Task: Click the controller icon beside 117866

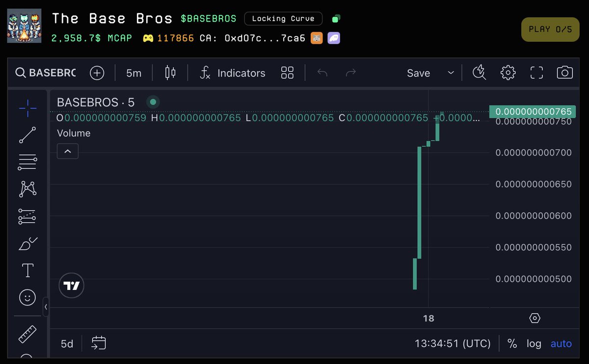Action: [x=148, y=38]
